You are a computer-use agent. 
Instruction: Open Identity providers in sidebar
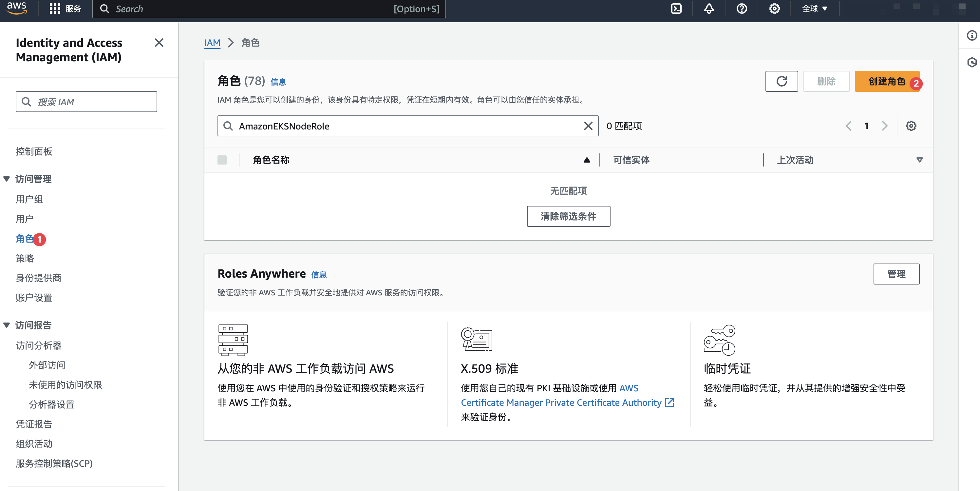[x=38, y=278]
